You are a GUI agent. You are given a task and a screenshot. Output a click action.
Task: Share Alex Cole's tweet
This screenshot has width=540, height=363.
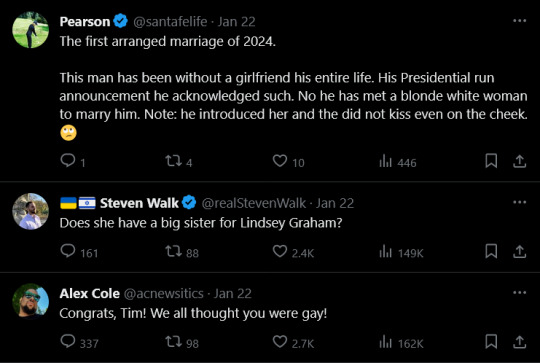coord(519,342)
